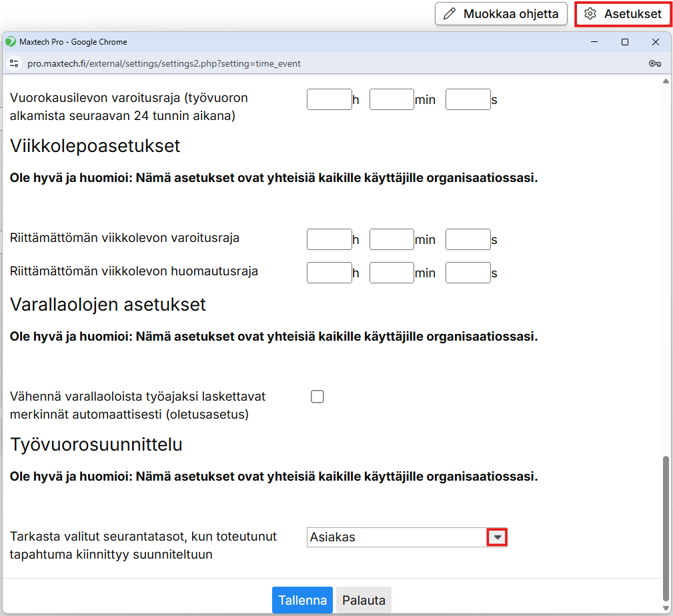Click the Asiakas selection box
The width and height of the screenshot is (673, 616).
(397, 537)
